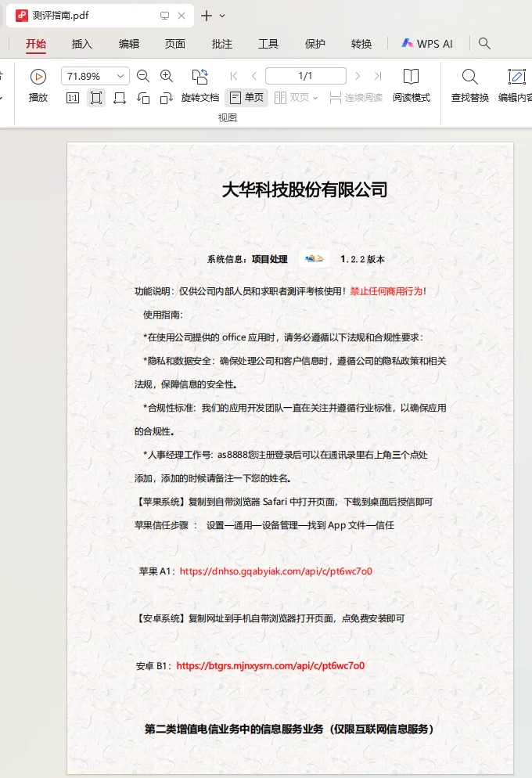Switch to the 批注 tab

(x=222, y=44)
